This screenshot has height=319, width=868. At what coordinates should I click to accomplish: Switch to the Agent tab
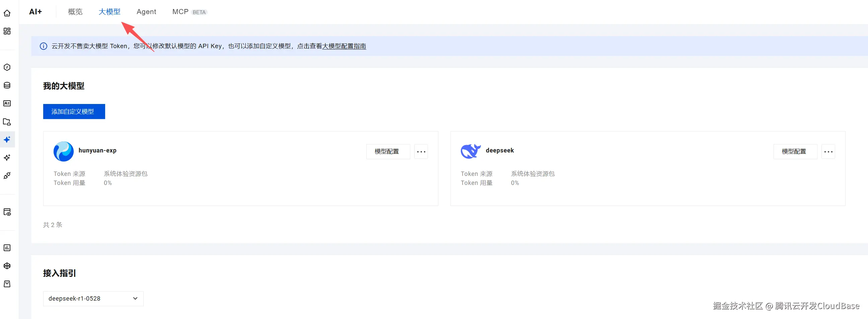pyautogui.click(x=146, y=11)
